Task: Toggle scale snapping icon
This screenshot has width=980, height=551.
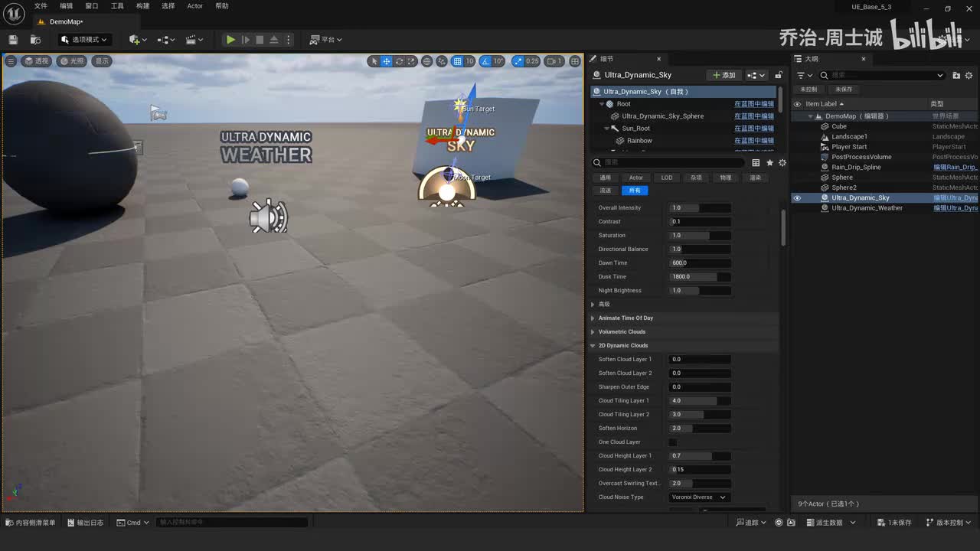Action: [x=518, y=61]
